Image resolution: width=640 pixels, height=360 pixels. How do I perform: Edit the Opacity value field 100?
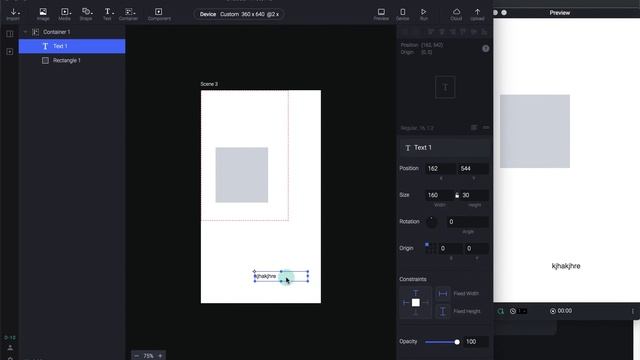click(x=476, y=342)
